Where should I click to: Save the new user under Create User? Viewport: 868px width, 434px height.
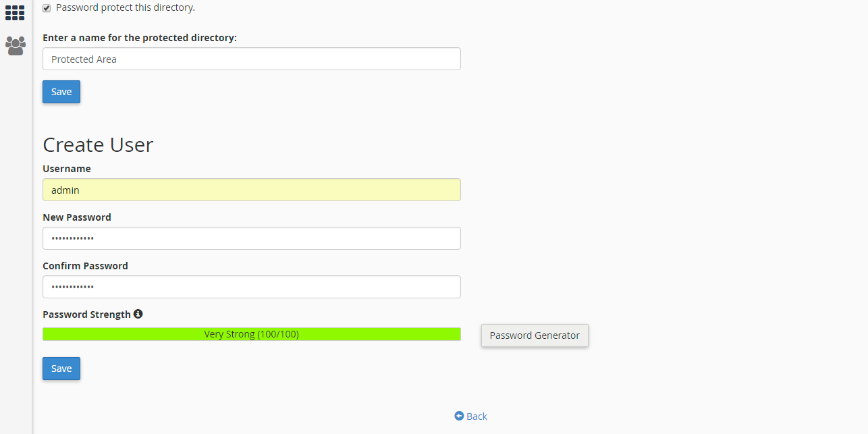pos(61,369)
